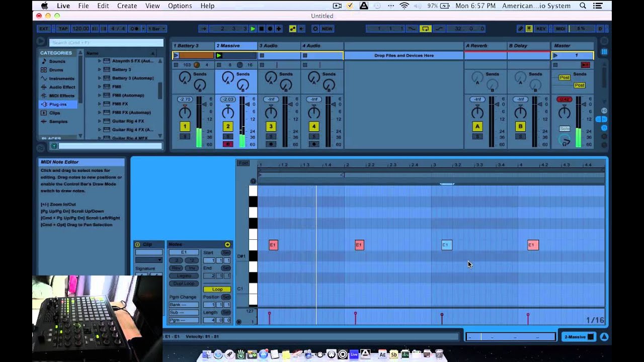Toggle the Automation Arm button
The width and height of the screenshot is (644, 362).
tap(293, 29)
